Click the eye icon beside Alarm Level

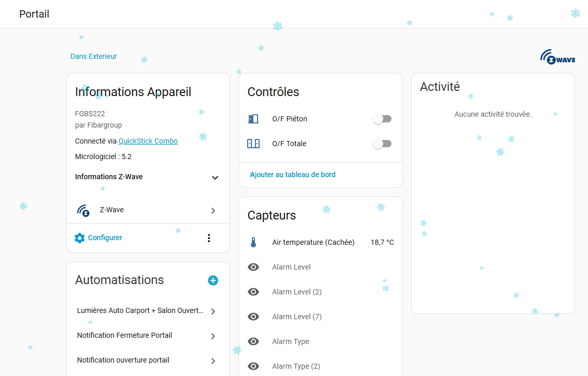click(253, 268)
